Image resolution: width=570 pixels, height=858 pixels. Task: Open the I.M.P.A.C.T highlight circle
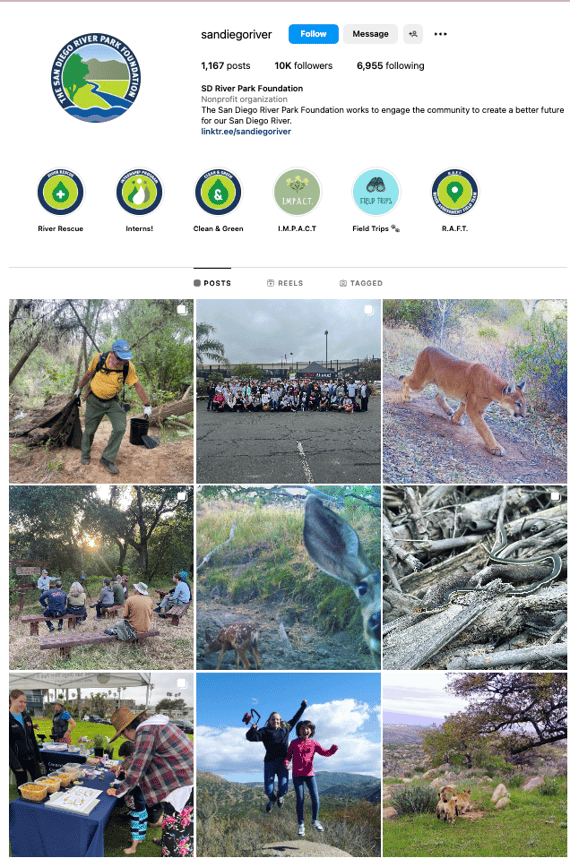pyautogui.click(x=297, y=192)
